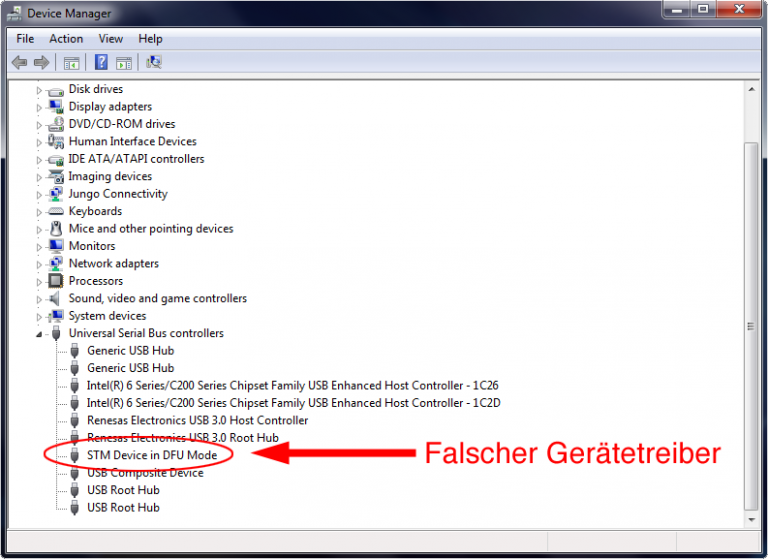The height and width of the screenshot is (559, 768).
Task: Expand the Keyboards node
Action: click(39, 212)
